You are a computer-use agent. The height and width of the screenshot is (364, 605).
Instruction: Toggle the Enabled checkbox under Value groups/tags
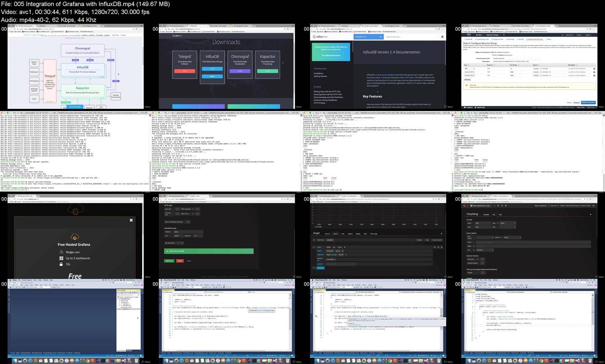[483, 273]
